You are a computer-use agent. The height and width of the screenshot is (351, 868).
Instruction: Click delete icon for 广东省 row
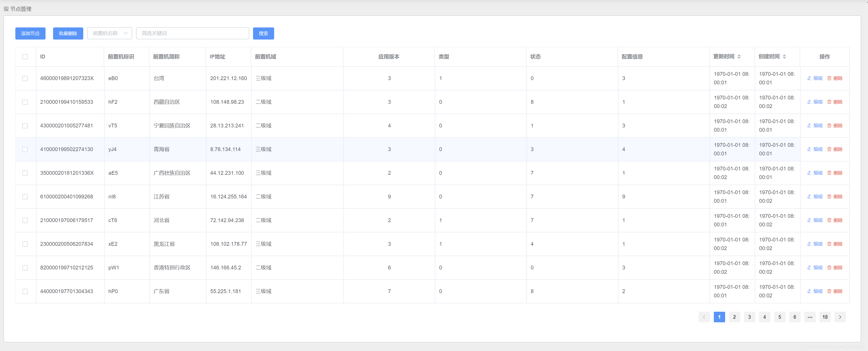point(829,291)
